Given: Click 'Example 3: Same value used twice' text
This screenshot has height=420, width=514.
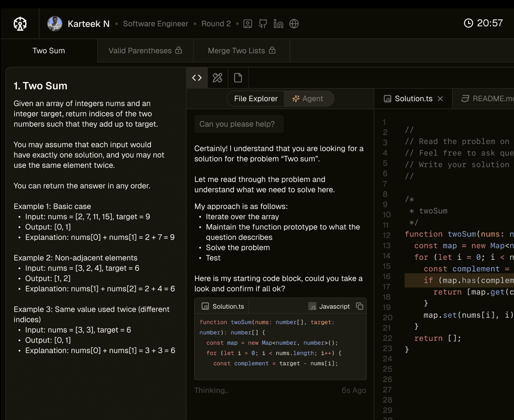Looking at the screenshot, I should [x=92, y=314].
